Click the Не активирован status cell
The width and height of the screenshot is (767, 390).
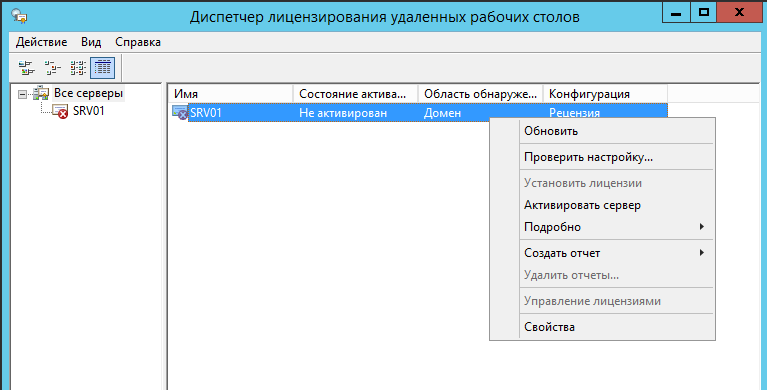click(x=343, y=113)
